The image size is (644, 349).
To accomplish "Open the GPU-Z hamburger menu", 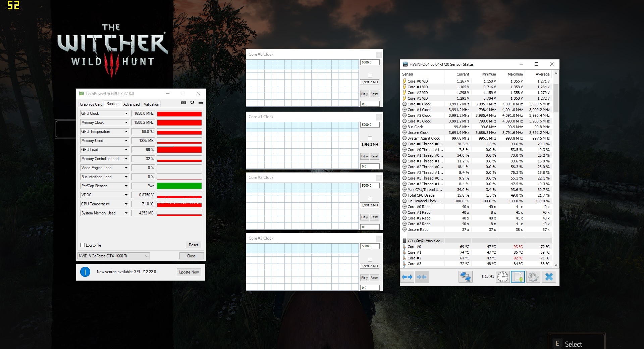I will click(x=201, y=102).
